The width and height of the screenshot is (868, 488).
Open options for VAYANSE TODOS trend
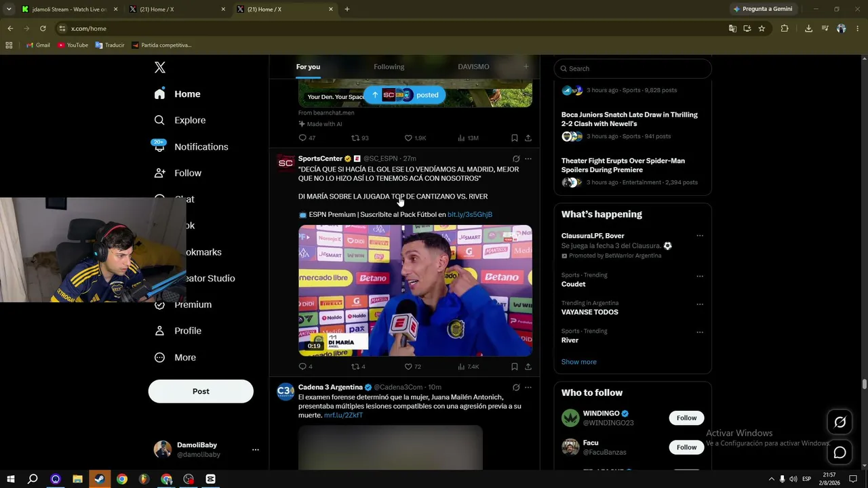click(x=700, y=304)
